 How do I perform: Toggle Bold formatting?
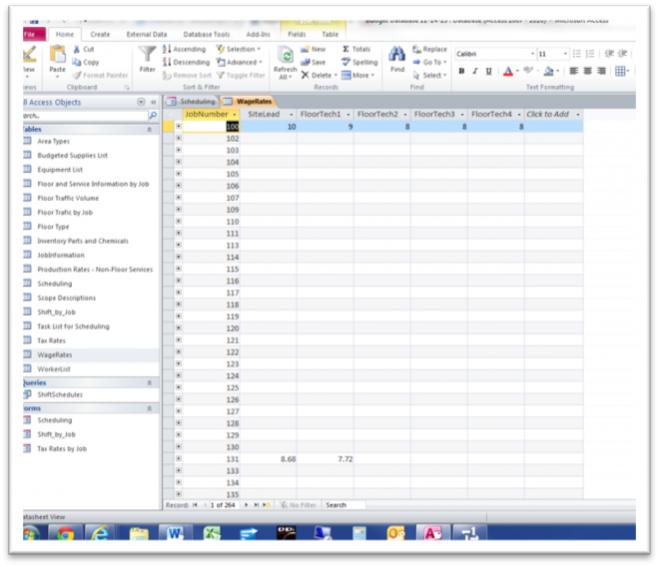coord(461,71)
